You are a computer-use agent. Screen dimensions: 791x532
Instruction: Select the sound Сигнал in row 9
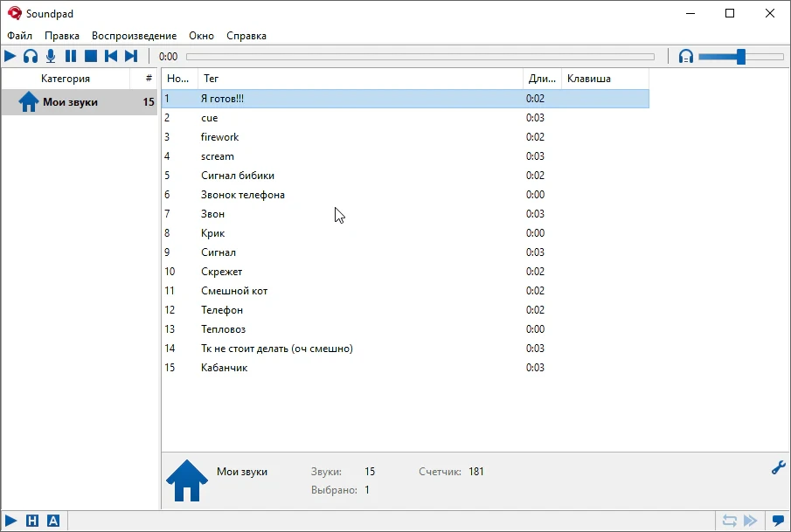click(x=405, y=252)
